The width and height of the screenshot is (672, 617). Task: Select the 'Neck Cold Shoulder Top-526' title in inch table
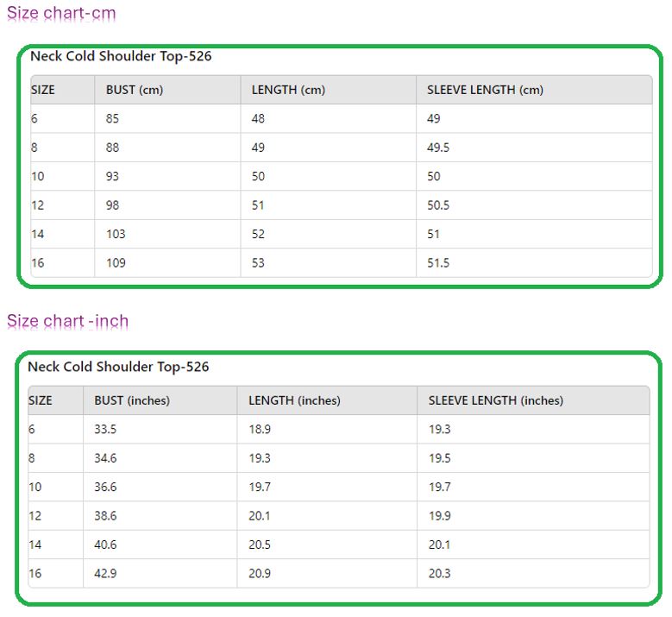(118, 367)
